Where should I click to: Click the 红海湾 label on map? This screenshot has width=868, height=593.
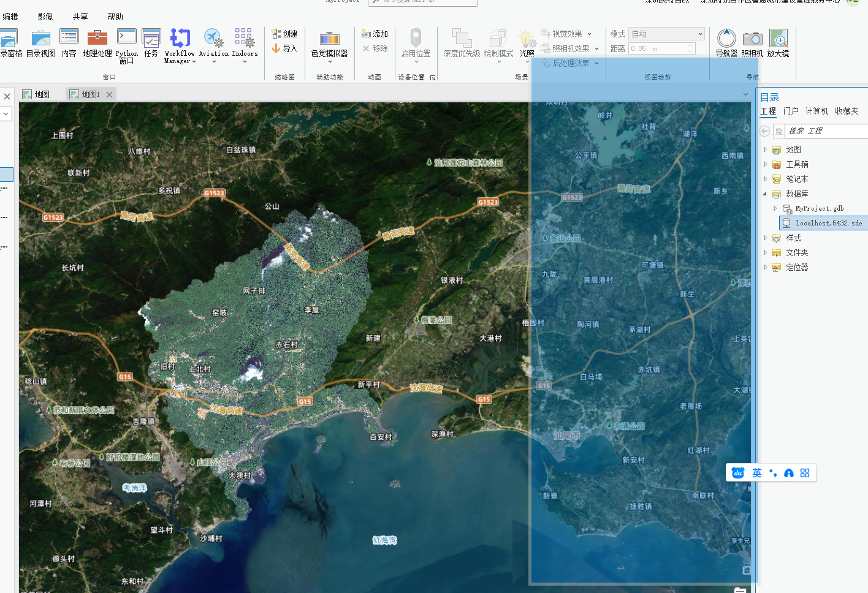point(385,540)
